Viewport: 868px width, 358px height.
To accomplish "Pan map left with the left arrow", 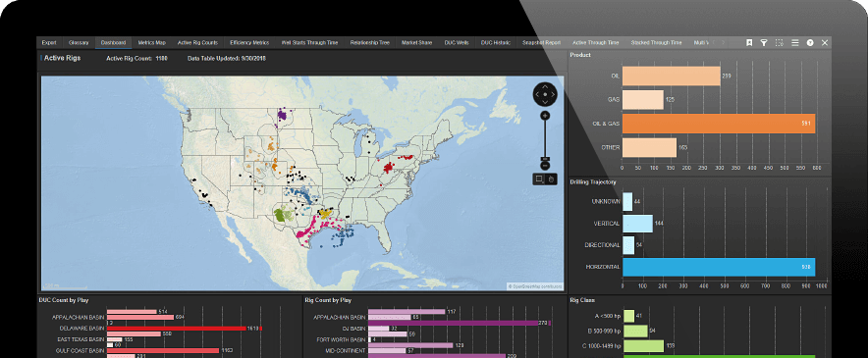I will (537, 94).
